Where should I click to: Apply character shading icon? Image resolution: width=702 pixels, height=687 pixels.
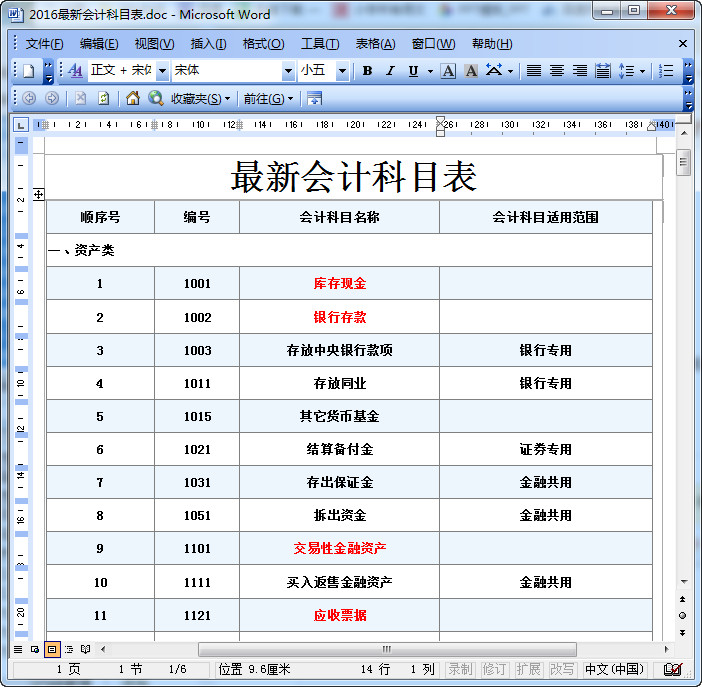coord(471,71)
